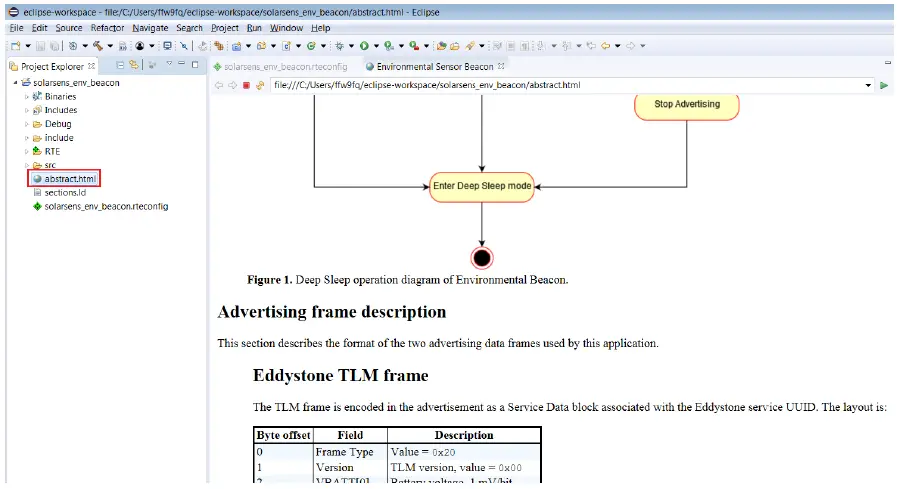Viewport: 897px width, 489px height.
Task: Switch to solarsens_env_beacon.rteconfig tab
Action: coord(280,66)
